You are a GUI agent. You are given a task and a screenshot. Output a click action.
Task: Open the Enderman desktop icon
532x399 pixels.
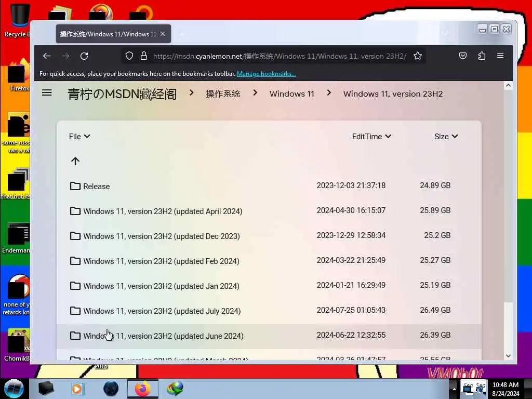coord(17,237)
